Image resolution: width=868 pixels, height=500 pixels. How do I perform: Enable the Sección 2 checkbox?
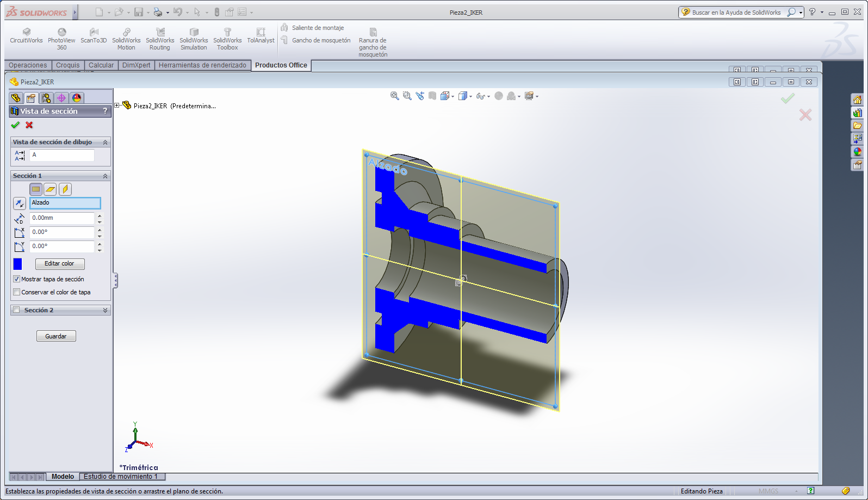click(17, 310)
